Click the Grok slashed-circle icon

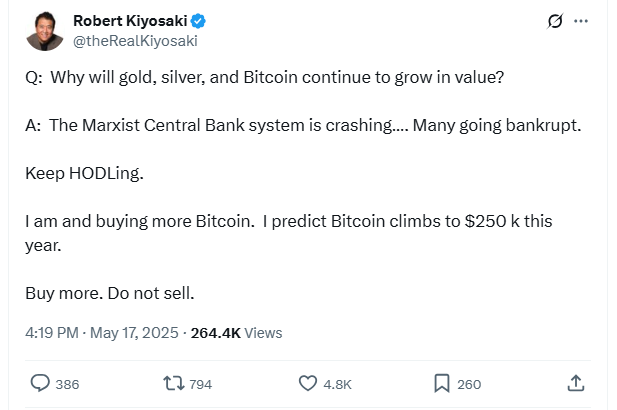click(555, 21)
